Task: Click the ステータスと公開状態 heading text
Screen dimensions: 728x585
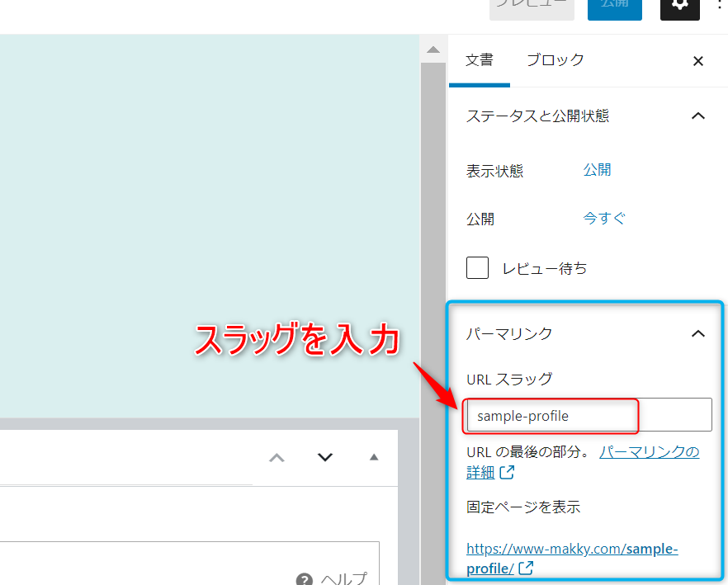Action: click(x=537, y=116)
